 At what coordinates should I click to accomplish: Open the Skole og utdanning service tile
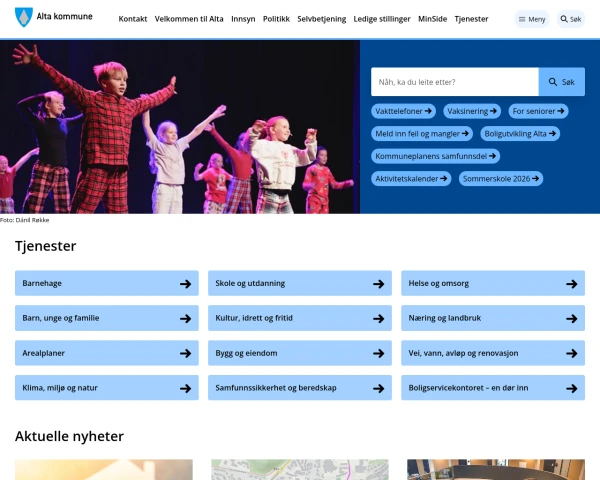pyautogui.click(x=300, y=283)
